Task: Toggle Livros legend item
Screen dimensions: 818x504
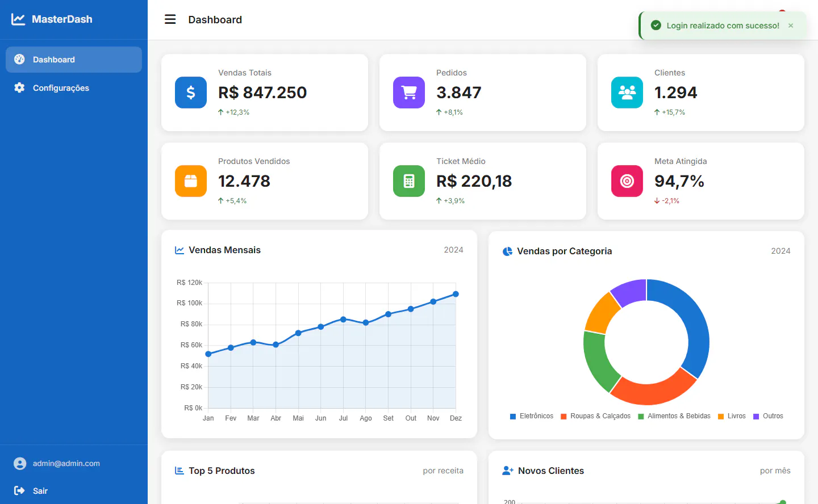Action: [x=732, y=416]
